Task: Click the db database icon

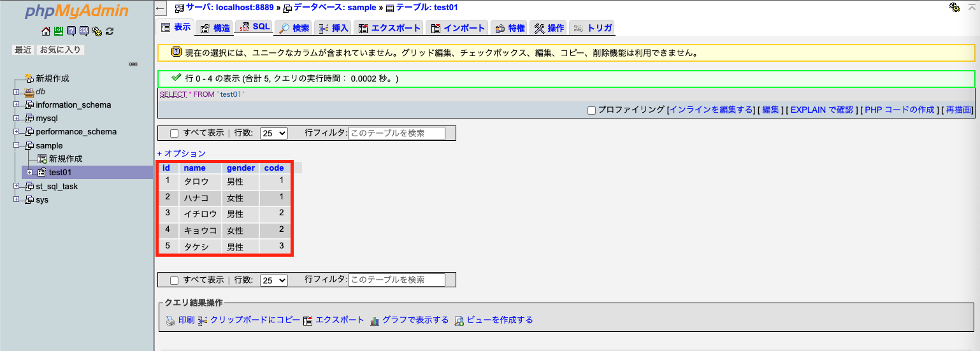Action: point(29,92)
